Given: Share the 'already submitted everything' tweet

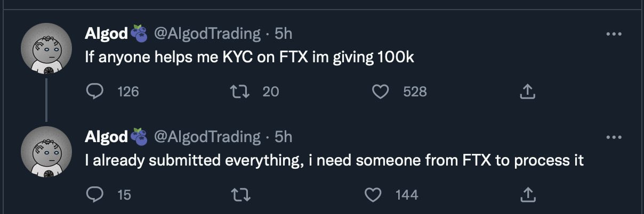Looking at the screenshot, I should click(526, 195).
